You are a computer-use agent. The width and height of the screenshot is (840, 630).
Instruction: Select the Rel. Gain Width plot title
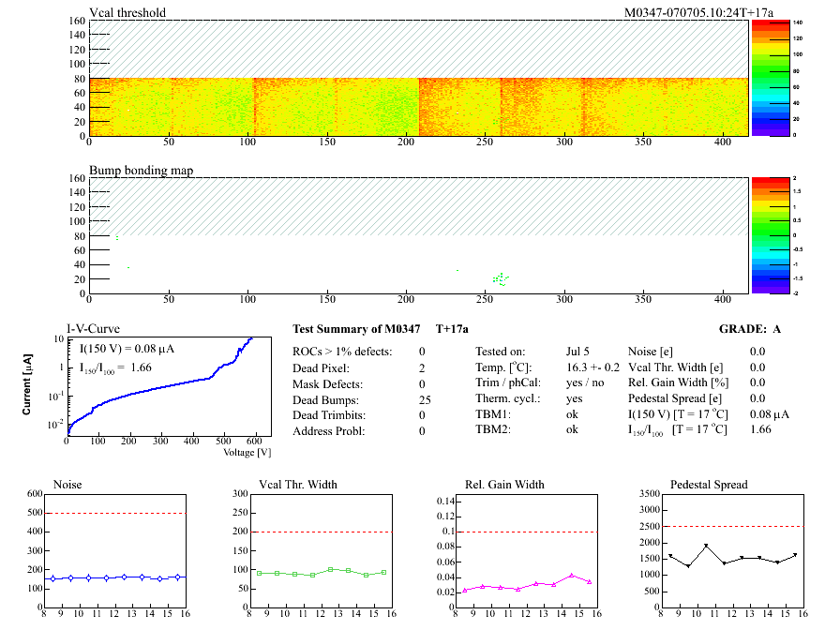504,485
